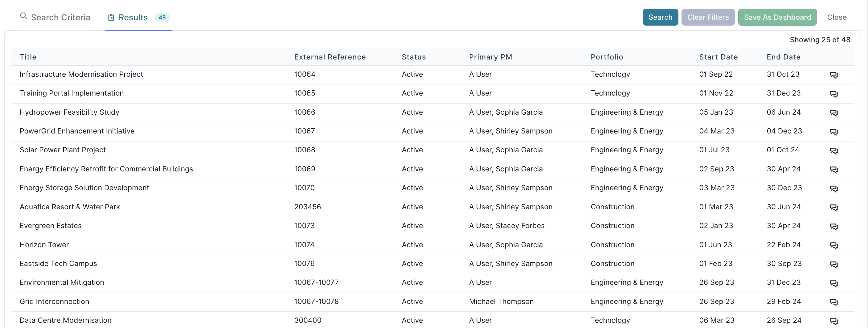The height and width of the screenshot is (328, 868).
Task: Open Environmental Mitigation title
Action: tap(62, 282)
